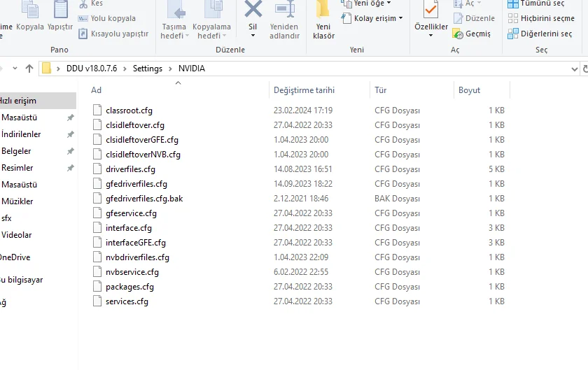Select the file gfedriverfiles.cfg.bak

coord(144,199)
